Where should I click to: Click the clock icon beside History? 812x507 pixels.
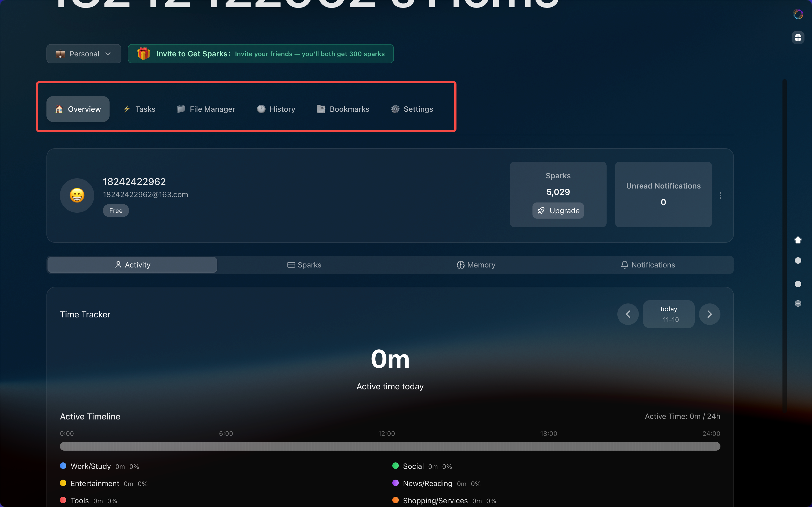[x=261, y=109]
